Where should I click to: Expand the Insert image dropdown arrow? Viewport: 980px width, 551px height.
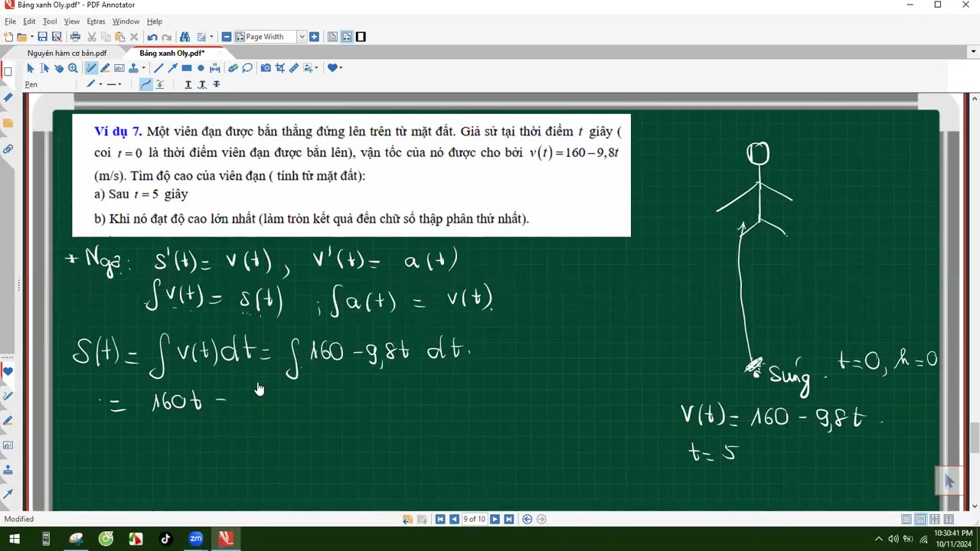pyautogui.click(x=316, y=68)
